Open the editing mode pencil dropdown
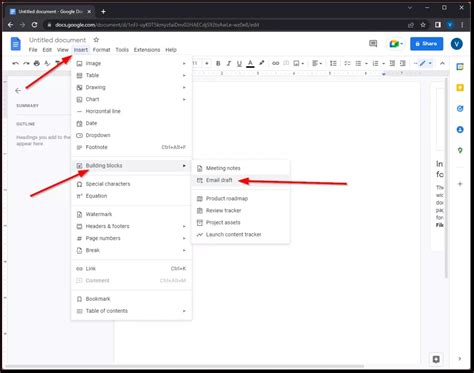This screenshot has width=474, height=373. [425, 63]
